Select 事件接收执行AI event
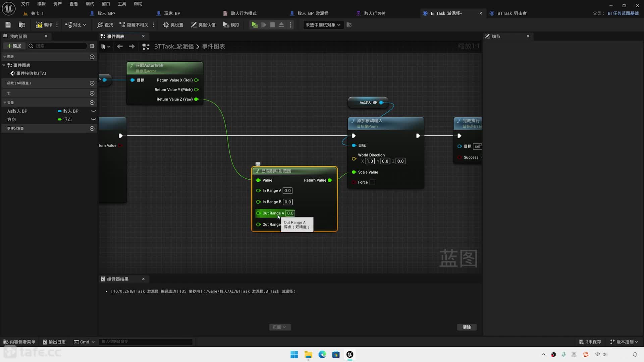This screenshot has width=644, height=362. pos(31,73)
